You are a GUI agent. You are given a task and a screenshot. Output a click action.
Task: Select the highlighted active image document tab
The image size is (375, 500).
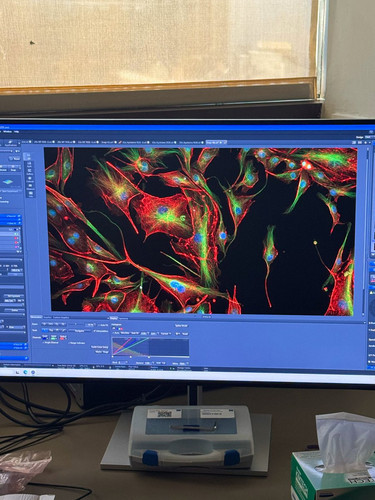click(216, 142)
